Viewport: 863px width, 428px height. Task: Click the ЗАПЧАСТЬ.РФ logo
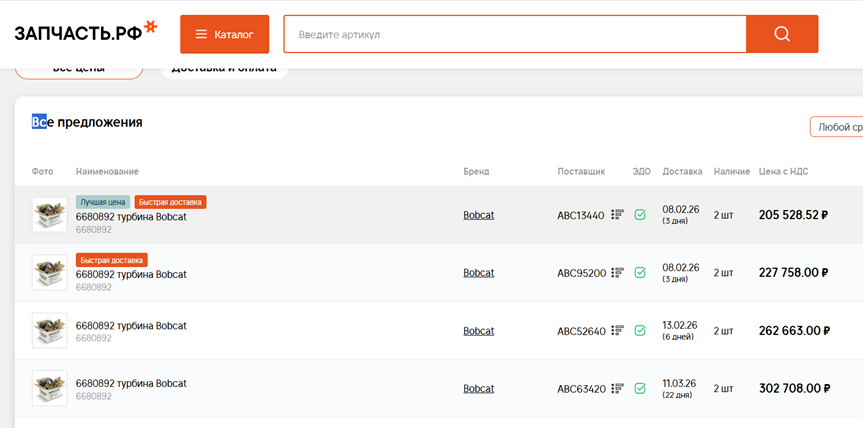coord(86,32)
